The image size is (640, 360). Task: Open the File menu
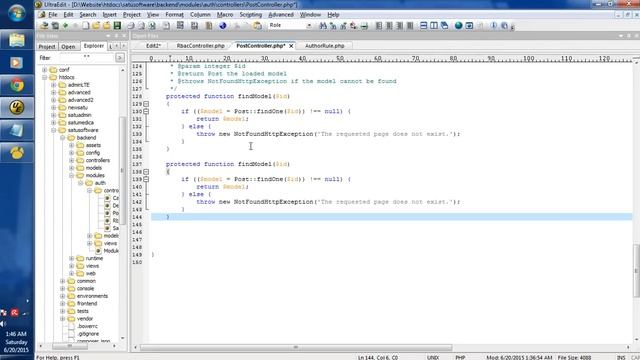53,15
